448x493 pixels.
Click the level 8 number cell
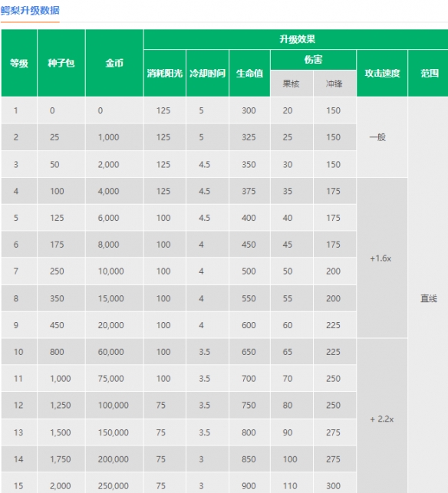[19, 298]
